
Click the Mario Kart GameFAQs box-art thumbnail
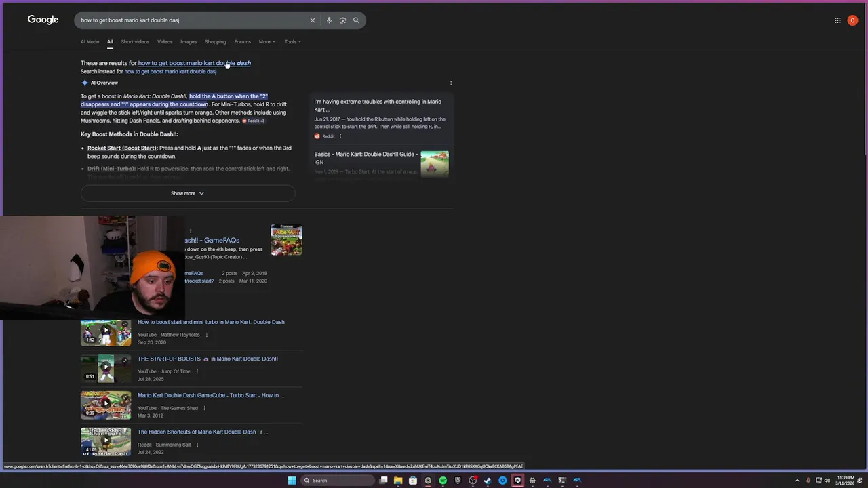286,239
